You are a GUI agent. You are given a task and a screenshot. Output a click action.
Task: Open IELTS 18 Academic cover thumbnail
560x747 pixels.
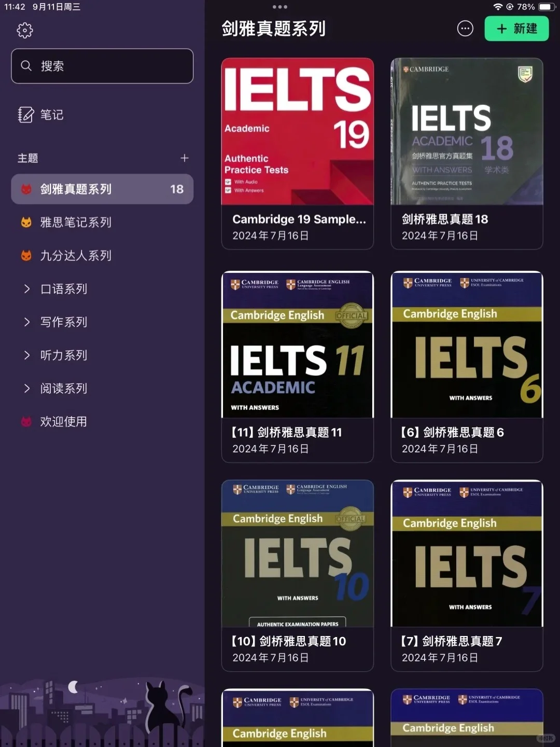(467, 131)
